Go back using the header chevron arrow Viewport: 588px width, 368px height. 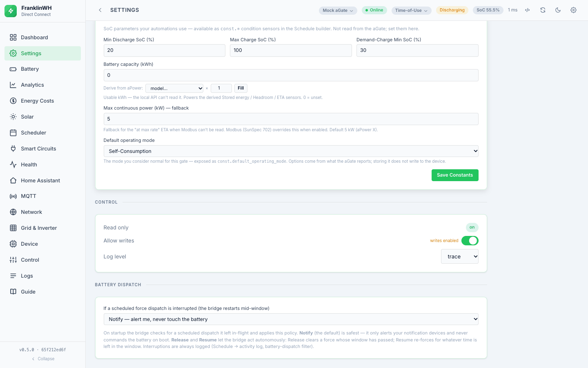pos(100,10)
